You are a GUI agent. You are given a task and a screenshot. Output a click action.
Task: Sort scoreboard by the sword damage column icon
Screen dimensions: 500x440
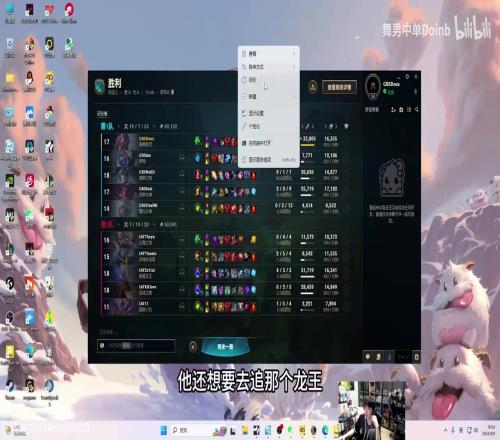point(308,126)
